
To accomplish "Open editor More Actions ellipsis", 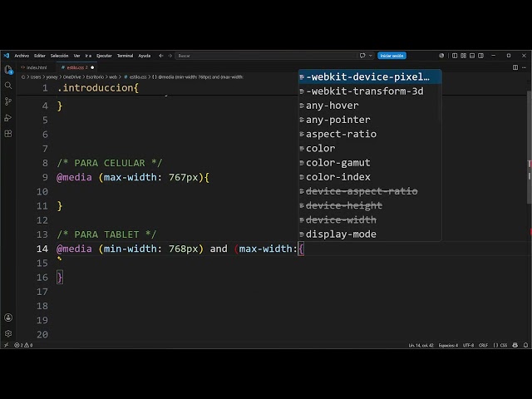I will pyautogui.click(x=525, y=67).
